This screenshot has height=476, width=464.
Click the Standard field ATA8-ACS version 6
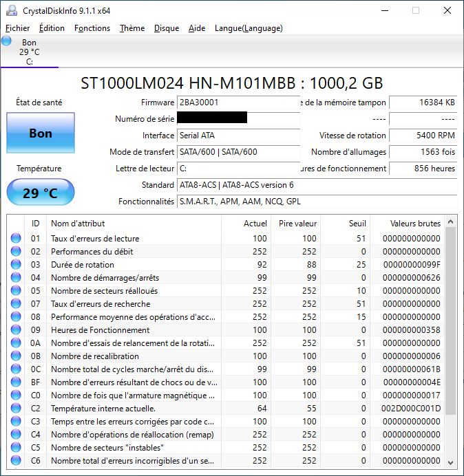click(317, 185)
